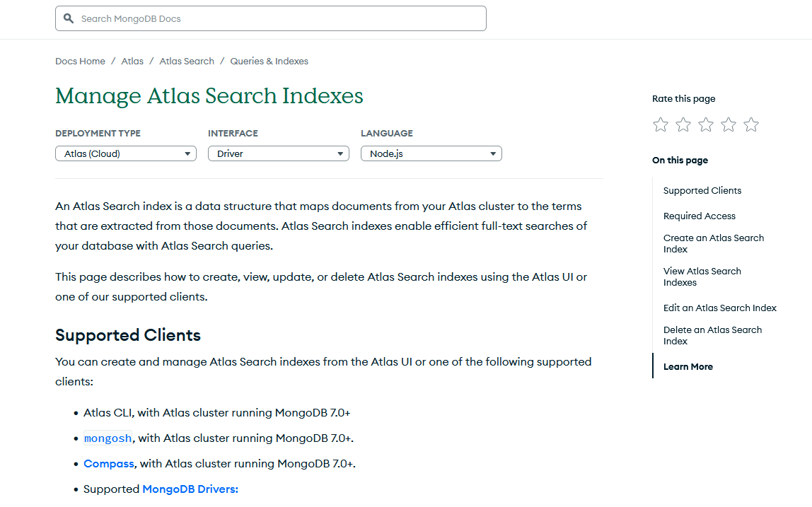812x507 pixels.
Task: Click the Compass hyperlink in the list
Action: (x=108, y=463)
